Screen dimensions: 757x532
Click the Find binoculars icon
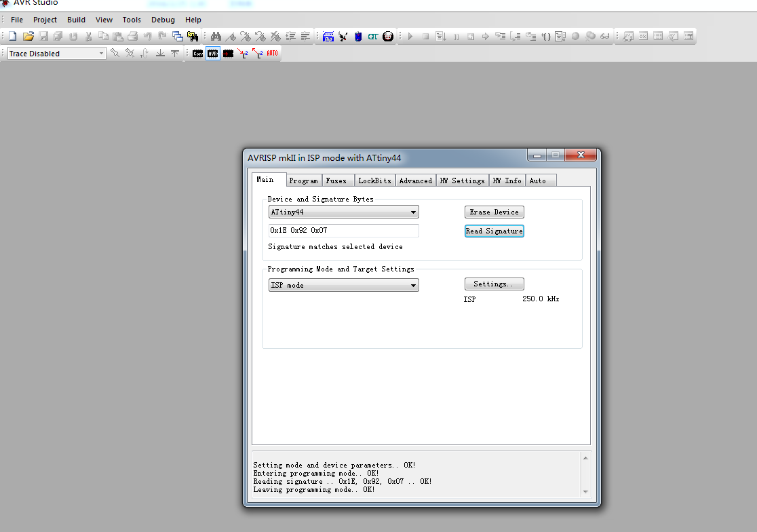[x=216, y=36]
